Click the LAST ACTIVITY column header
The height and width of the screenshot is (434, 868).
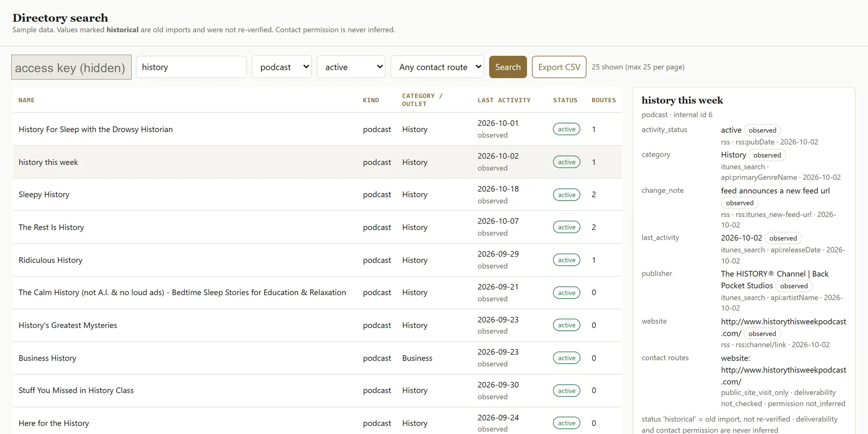(x=504, y=100)
